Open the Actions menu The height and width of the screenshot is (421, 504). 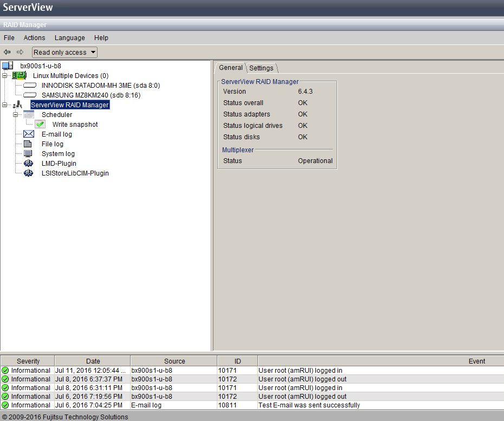(x=34, y=37)
